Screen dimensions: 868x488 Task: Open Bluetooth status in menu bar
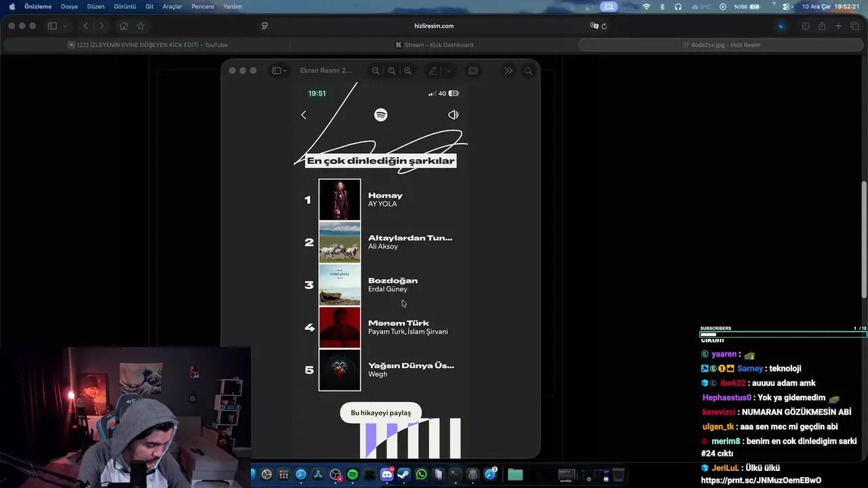point(662,7)
